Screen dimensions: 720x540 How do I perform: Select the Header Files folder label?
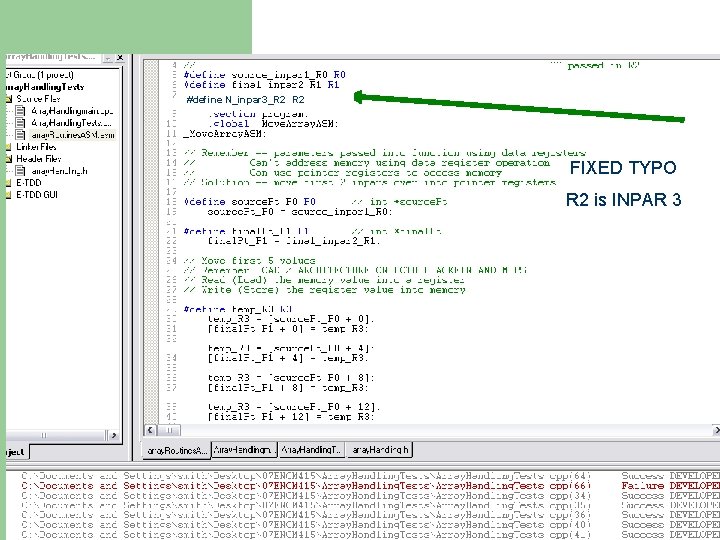point(39,159)
